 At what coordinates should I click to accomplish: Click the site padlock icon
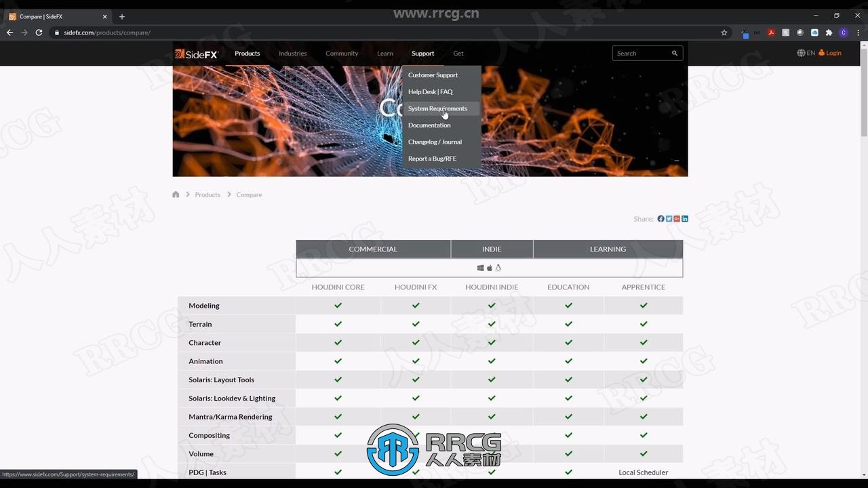tap(57, 33)
